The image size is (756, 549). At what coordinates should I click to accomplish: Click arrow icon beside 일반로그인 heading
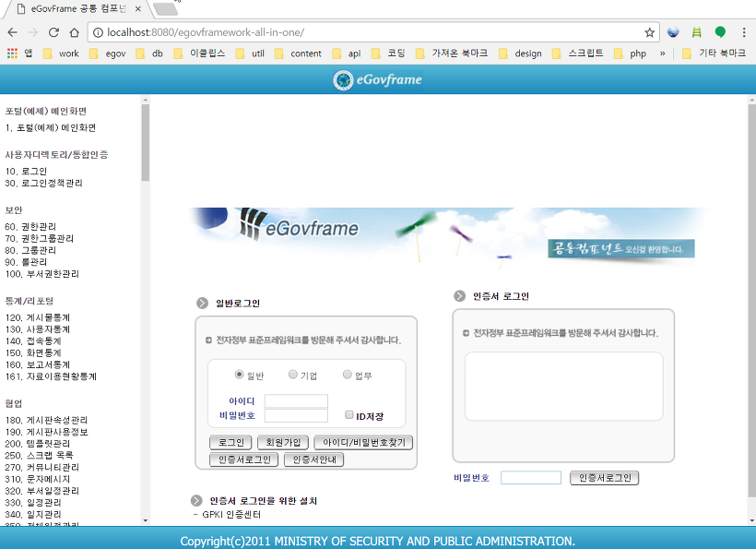point(202,303)
